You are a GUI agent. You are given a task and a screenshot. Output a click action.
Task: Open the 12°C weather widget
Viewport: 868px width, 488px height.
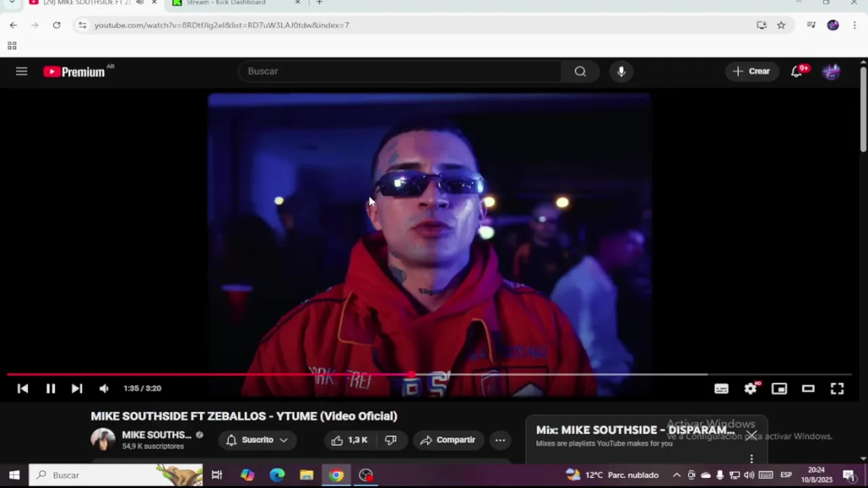[612, 475]
